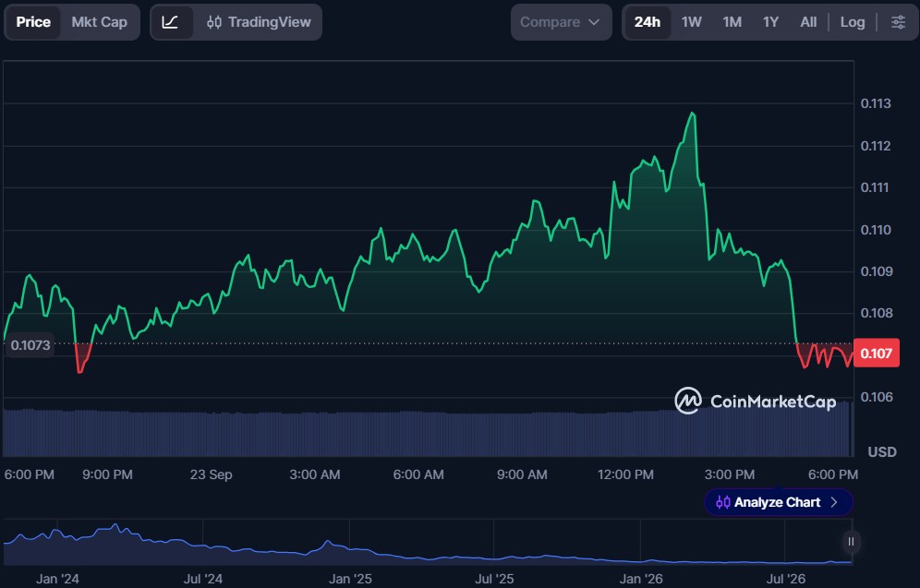This screenshot has width=920, height=588.
Task: Open the Compare dropdown
Action: [x=561, y=22]
